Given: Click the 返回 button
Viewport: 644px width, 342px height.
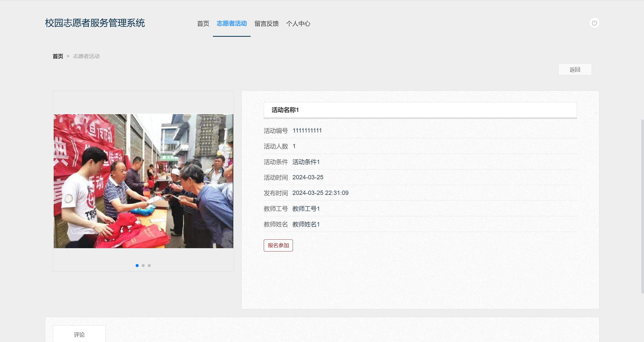Looking at the screenshot, I should point(575,69).
